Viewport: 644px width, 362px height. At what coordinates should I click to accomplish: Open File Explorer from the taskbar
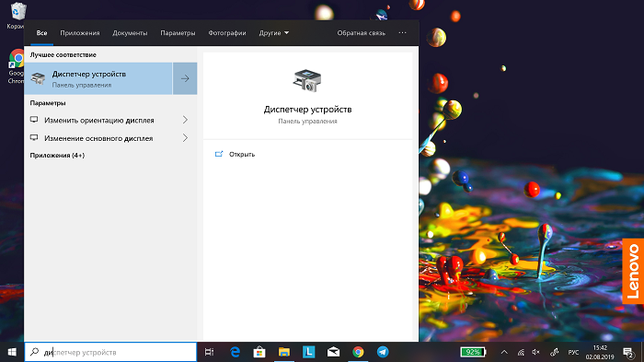[283, 352]
